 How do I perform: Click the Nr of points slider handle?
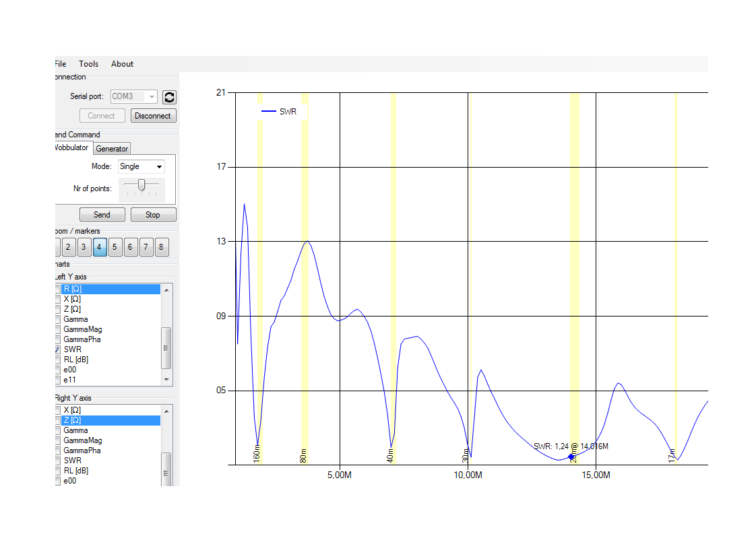141,185
